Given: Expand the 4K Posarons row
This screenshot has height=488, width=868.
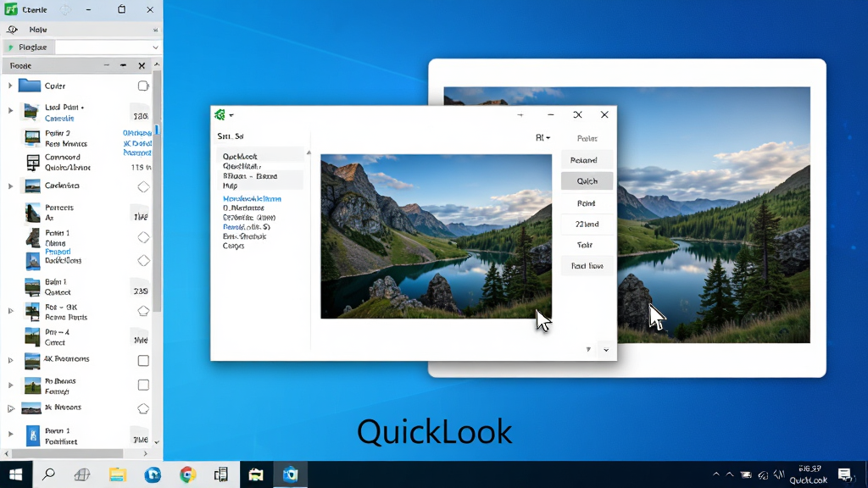Looking at the screenshot, I should click(10, 360).
